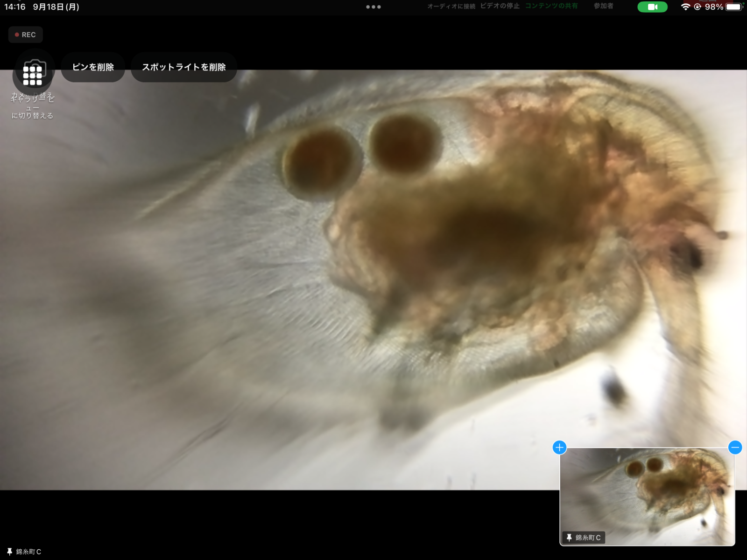Image resolution: width=747 pixels, height=560 pixels.
Task: Remove spotlight with スポットライトを削除
Action: (184, 67)
